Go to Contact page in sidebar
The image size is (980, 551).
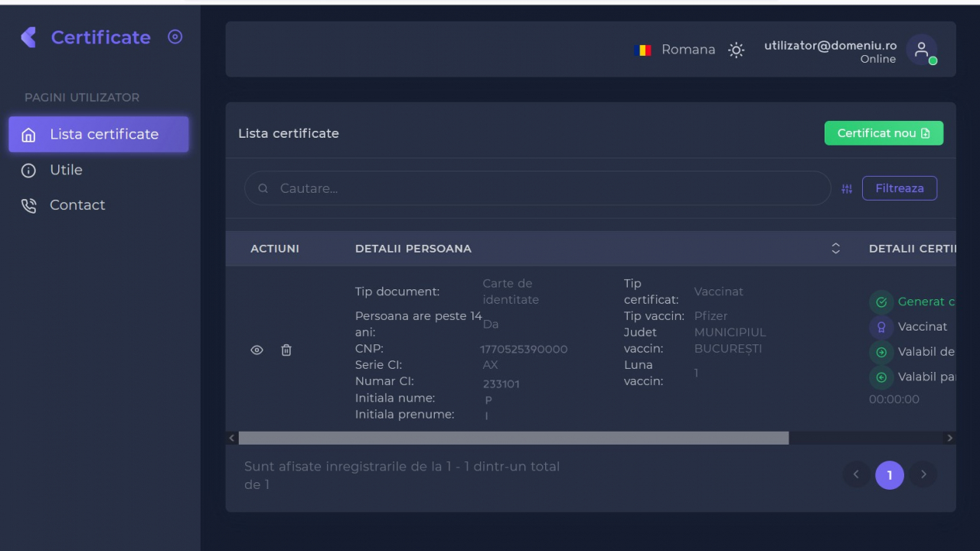77,205
